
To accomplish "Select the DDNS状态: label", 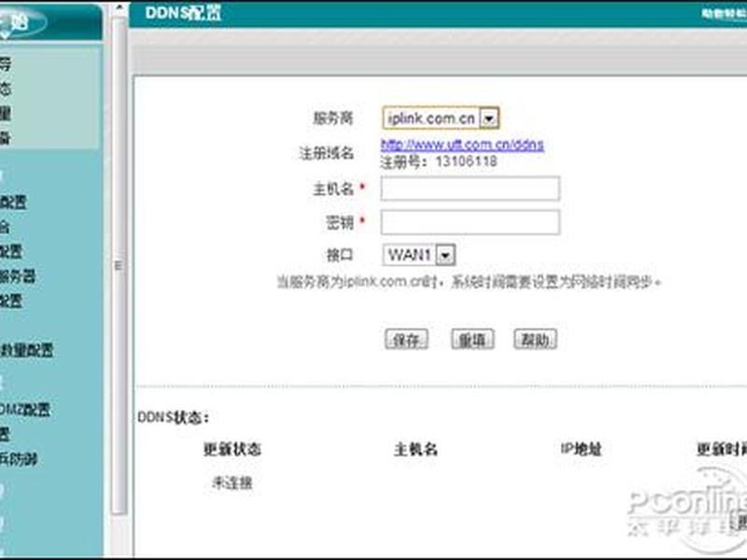I will 174,417.
